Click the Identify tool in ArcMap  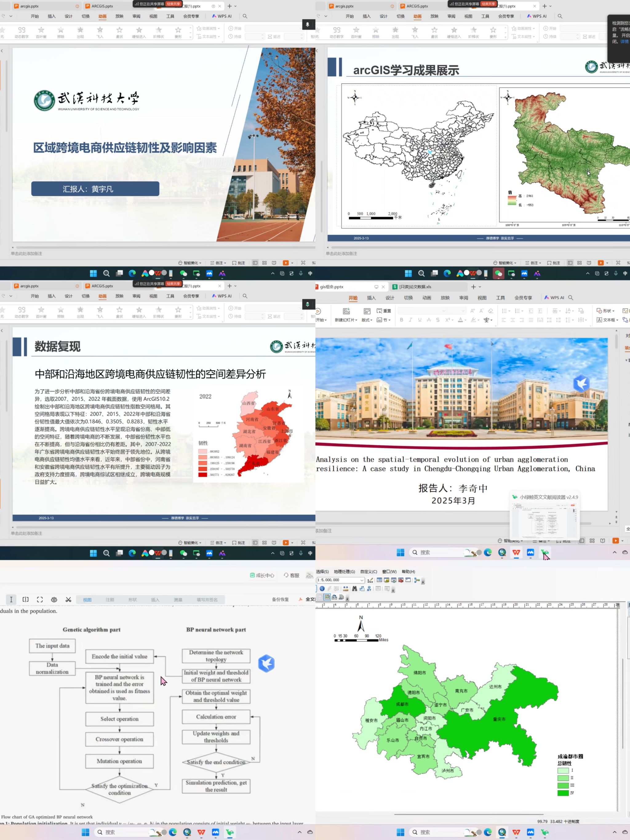click(322, 589)
